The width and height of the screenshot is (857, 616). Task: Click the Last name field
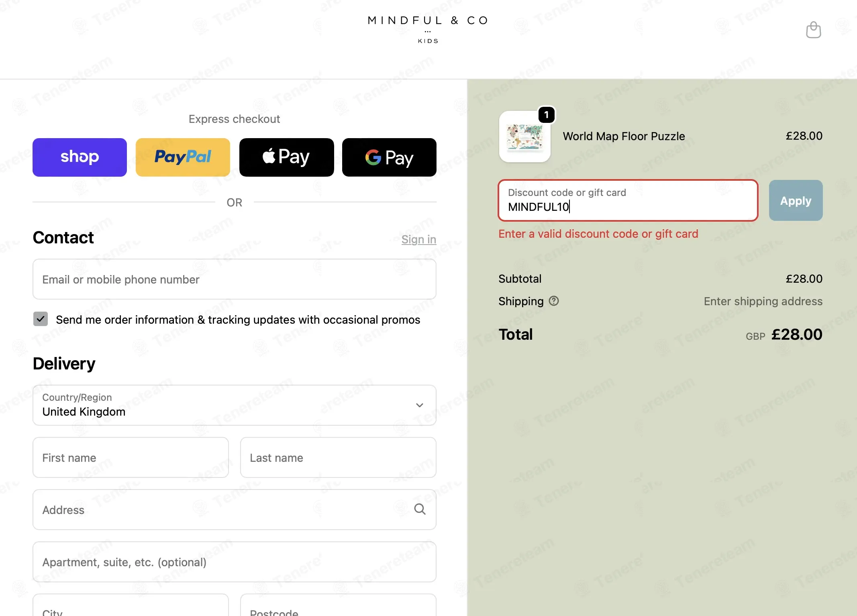click(x=338, y=457)
